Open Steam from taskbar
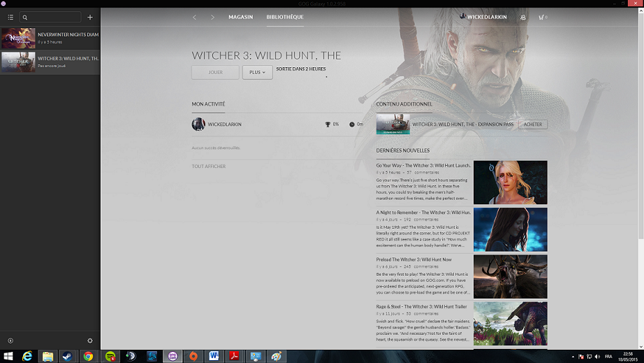The width and height of the screenshot is (644, 363). click(x=68, y=356)
